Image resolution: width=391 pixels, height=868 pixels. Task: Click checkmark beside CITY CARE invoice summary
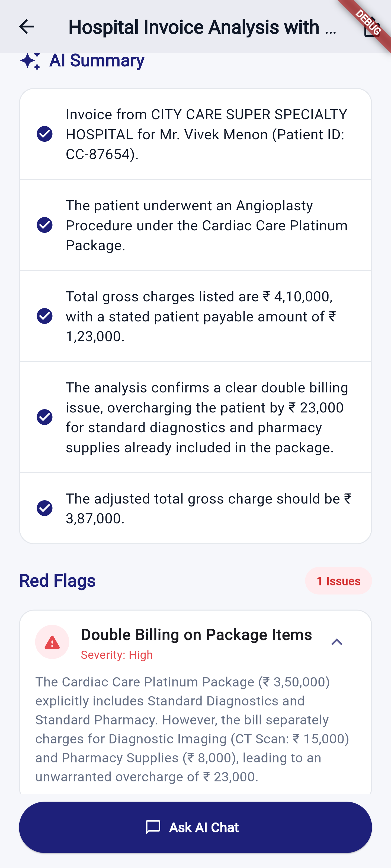tap(44, 134)
